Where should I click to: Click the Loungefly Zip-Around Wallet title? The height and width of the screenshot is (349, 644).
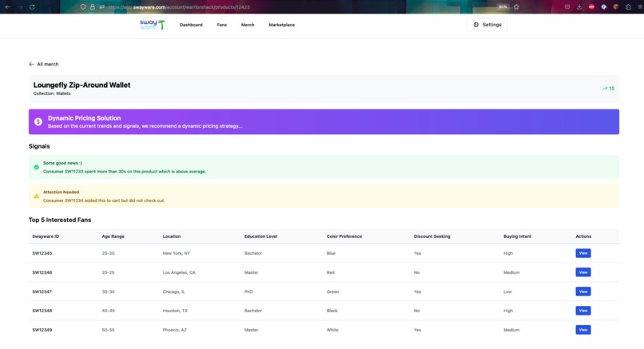click(81, 85)
